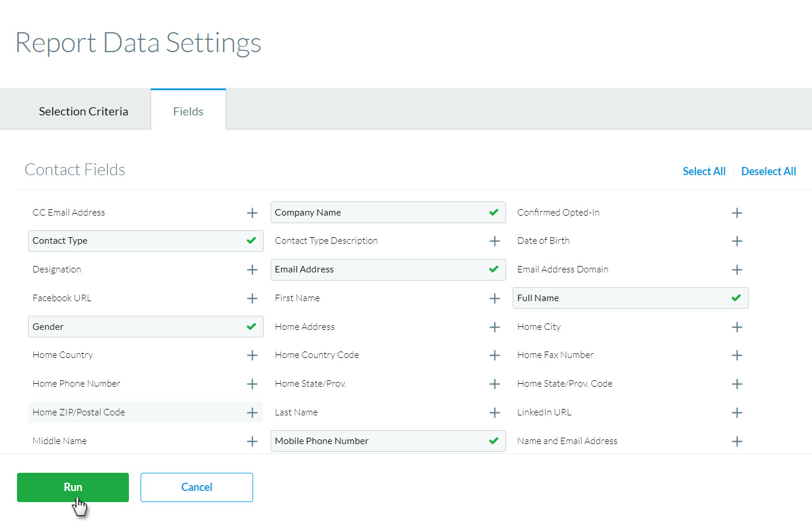
Task: Add LinkedIn URL with its plus icon
Action: point(737,413)
